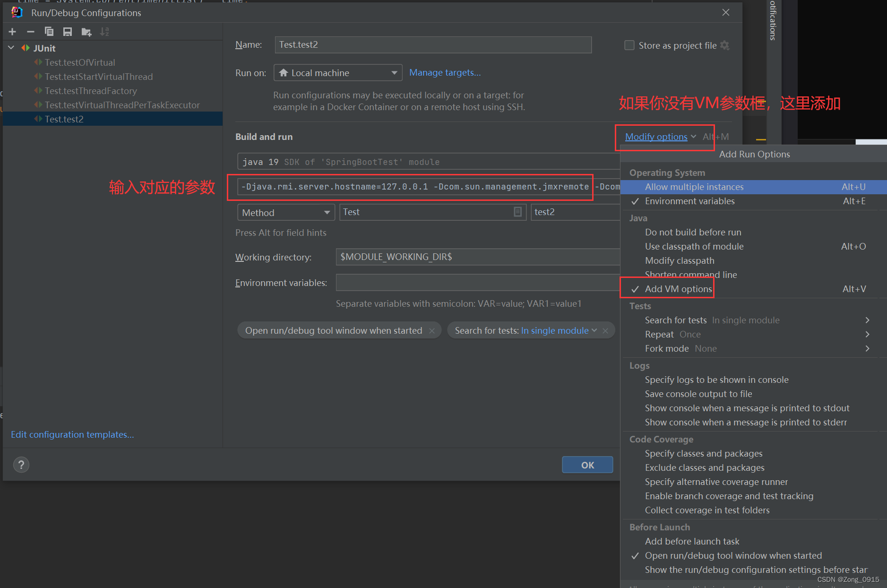Enable Allow multiple instances option
Viewport: 887px width, 588px height.
753,187
